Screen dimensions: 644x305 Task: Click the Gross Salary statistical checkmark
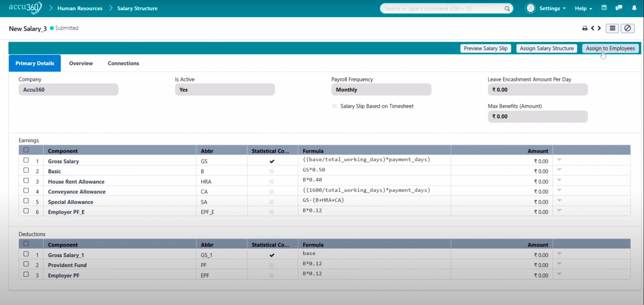click(272, 161)
